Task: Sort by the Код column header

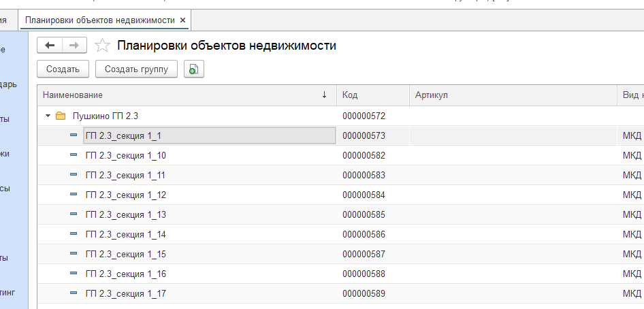Action: click(x=372, y=95)
